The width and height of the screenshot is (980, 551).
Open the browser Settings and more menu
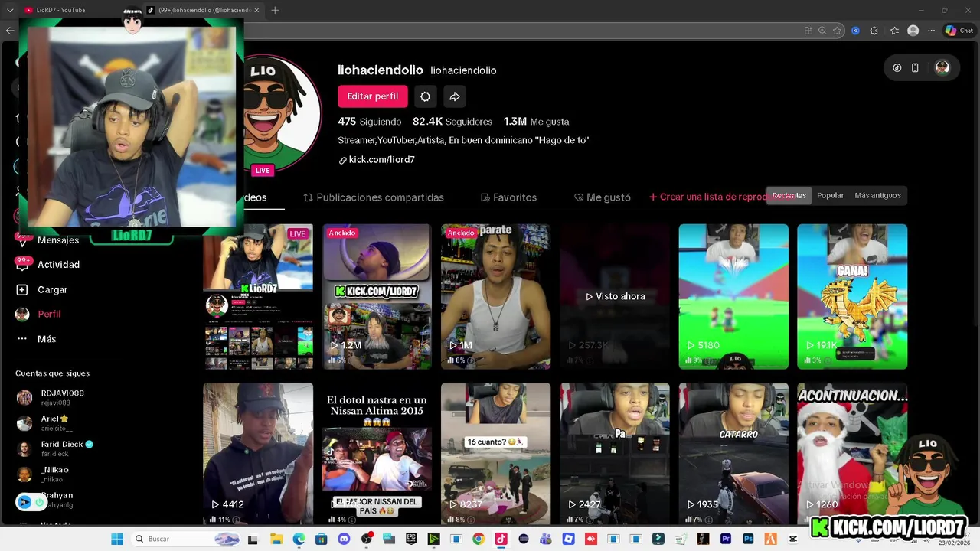point(931,31)
